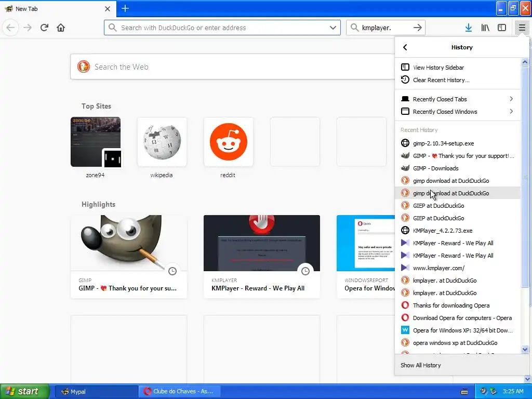Open the Downloads arrow icon

469,28
